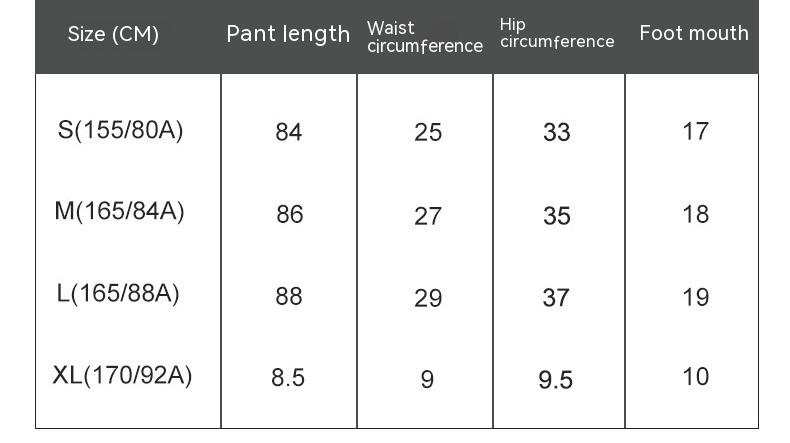Click the "Foot mouth" column header
Screen dimensions: 790x443
pos(694,33)
